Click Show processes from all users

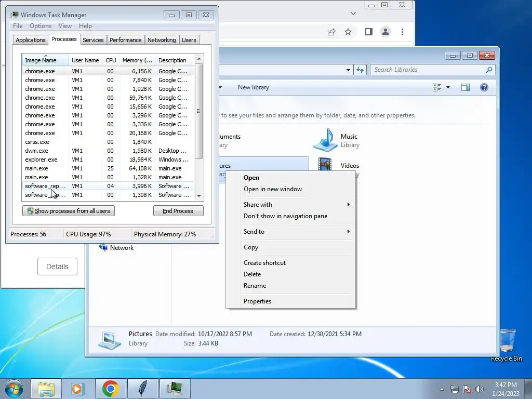69,211
